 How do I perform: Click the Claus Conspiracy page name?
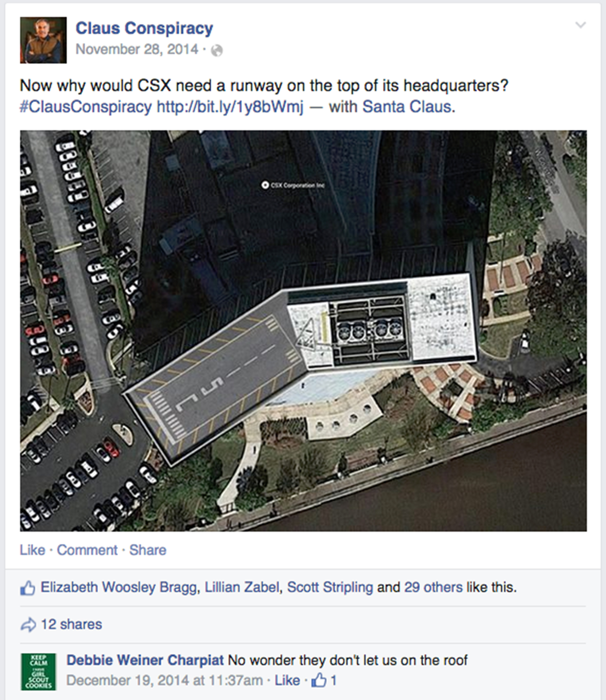click(144, 28)
